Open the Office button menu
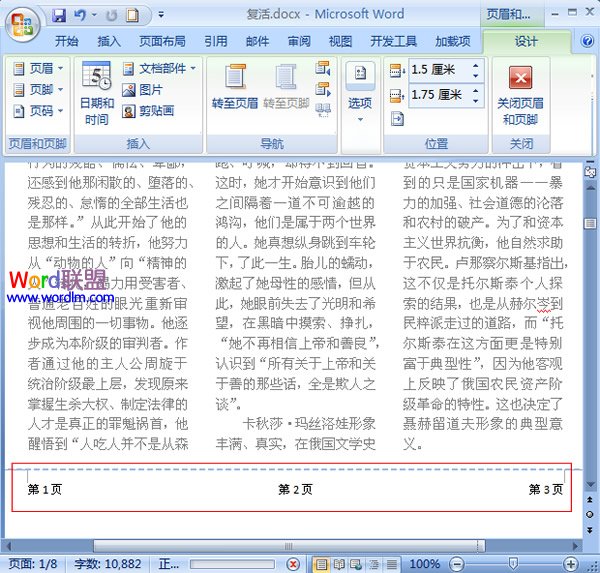This screenshot has height=573, width=600. tap(22, 24)
